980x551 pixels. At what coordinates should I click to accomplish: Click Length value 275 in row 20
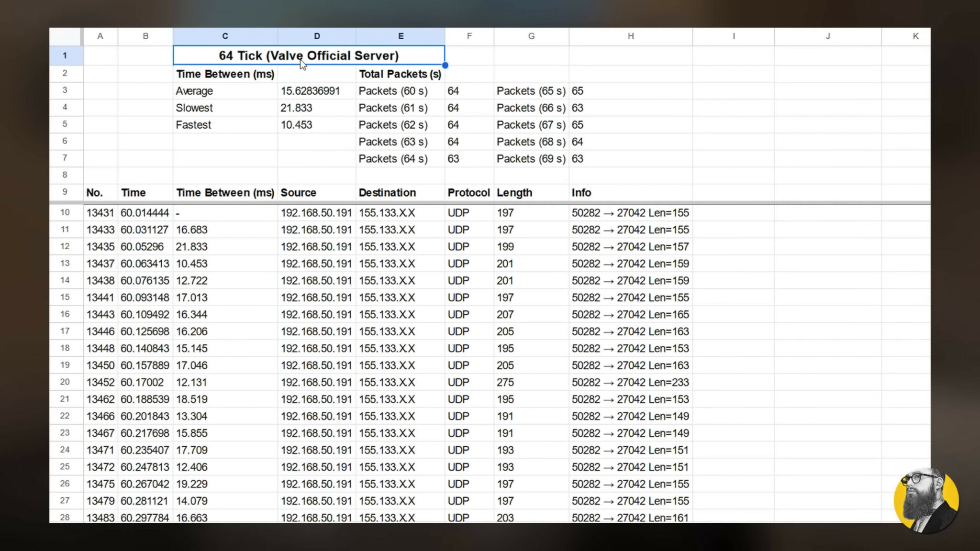505,383
